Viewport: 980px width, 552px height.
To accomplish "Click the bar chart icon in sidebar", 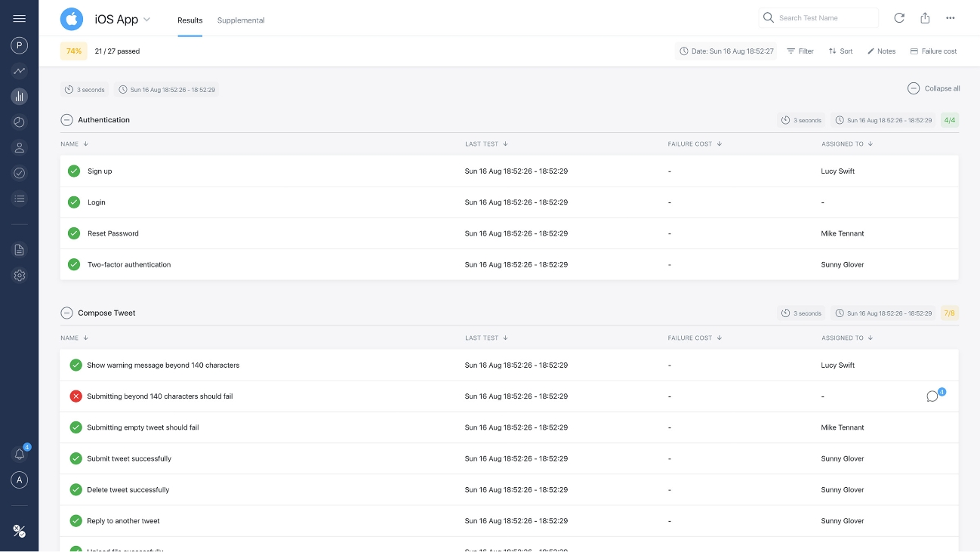I will point(20,97).
